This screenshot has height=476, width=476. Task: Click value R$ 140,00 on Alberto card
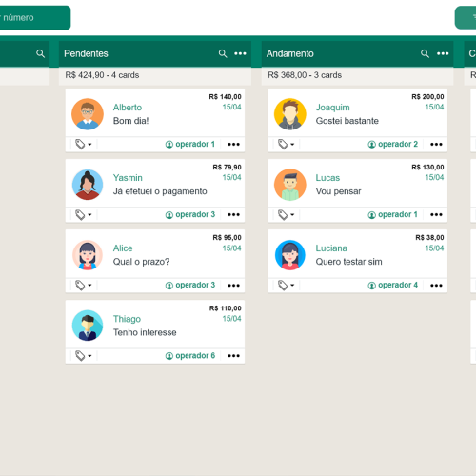click(225, 97)
